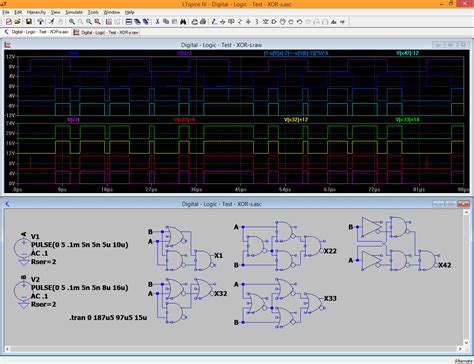Place a Capacitor component tool

pos(248,22)
